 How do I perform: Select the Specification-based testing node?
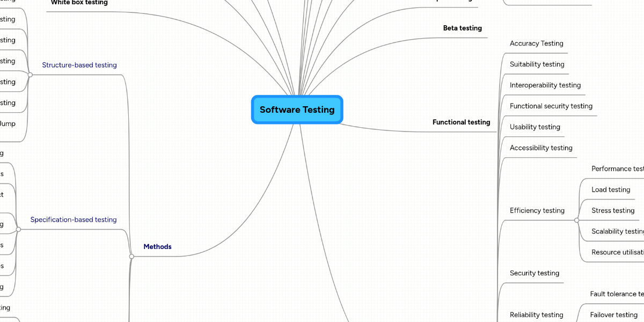click(x=74, y=219)
